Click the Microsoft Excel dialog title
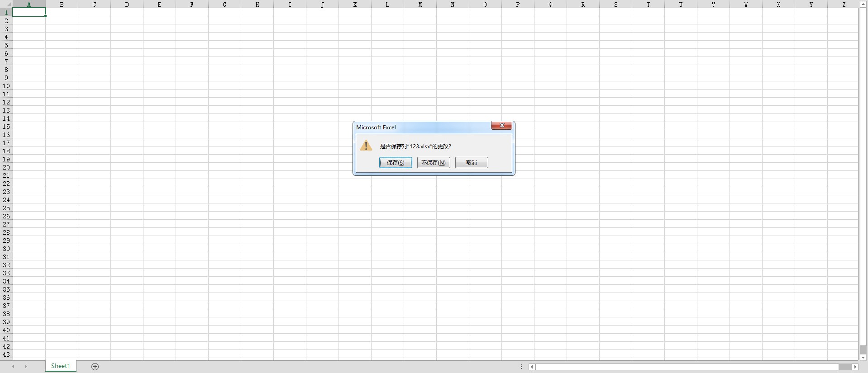Image resolution: width=868 pixels, height=373 pixels. [x=376, y=127]
